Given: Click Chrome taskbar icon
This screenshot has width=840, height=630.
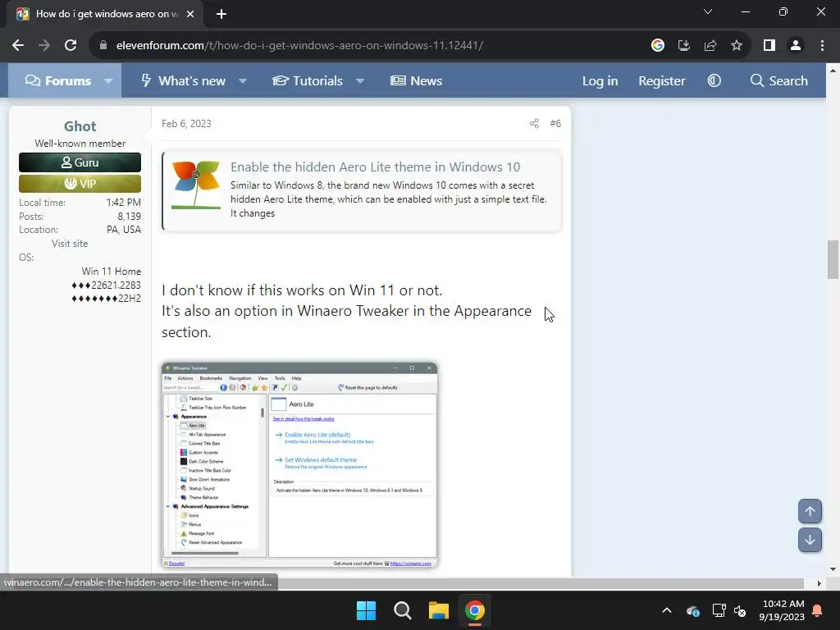Looking at the screenshot, I should click(475, 610).
